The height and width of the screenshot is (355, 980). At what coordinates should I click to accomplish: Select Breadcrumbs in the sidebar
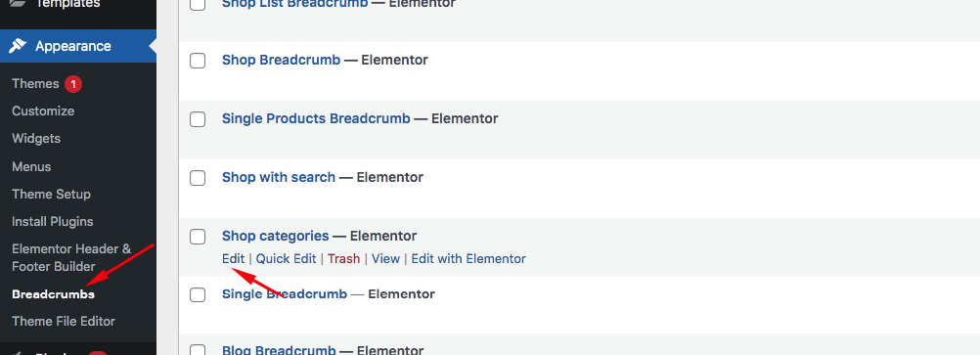tap(53, 293)
